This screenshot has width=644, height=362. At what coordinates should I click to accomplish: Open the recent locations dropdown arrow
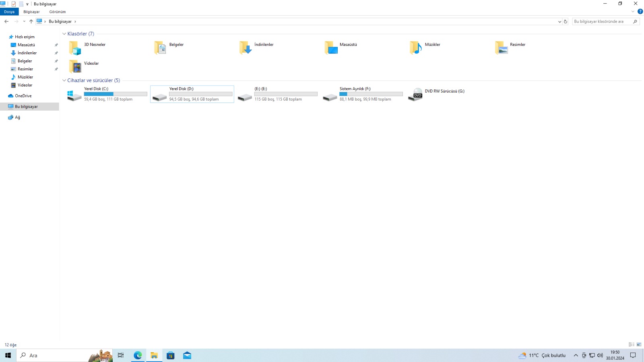[x=24, y=21]
